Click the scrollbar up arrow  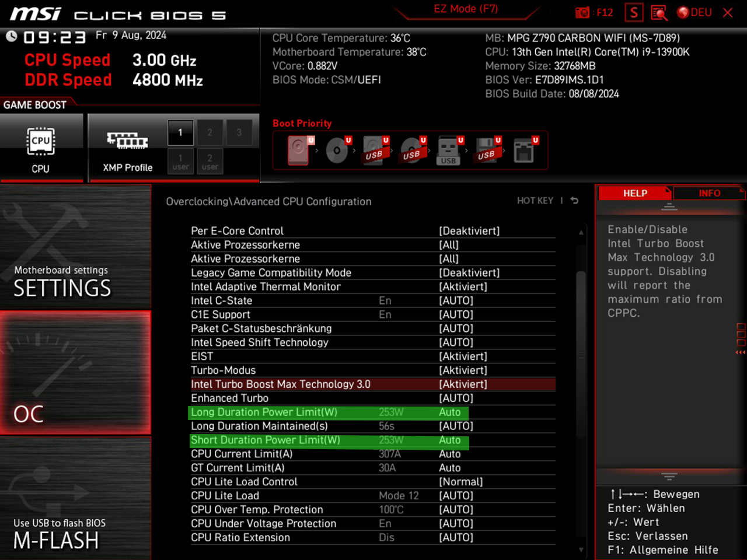(581, 232)
